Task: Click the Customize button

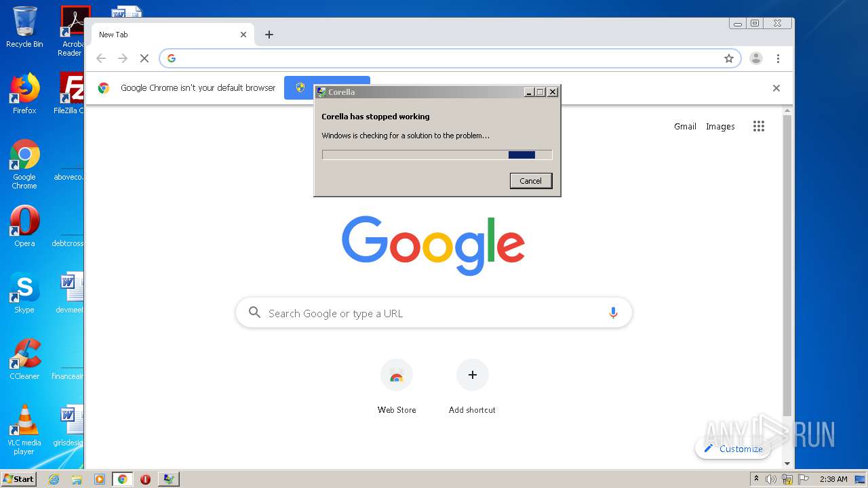Action: point(733,449)
